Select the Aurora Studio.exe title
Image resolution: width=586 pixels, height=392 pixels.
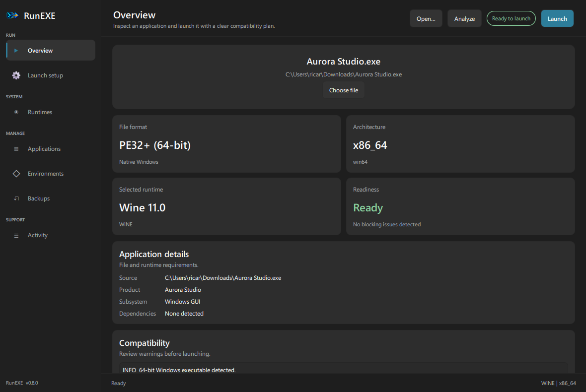pos(344,62)
